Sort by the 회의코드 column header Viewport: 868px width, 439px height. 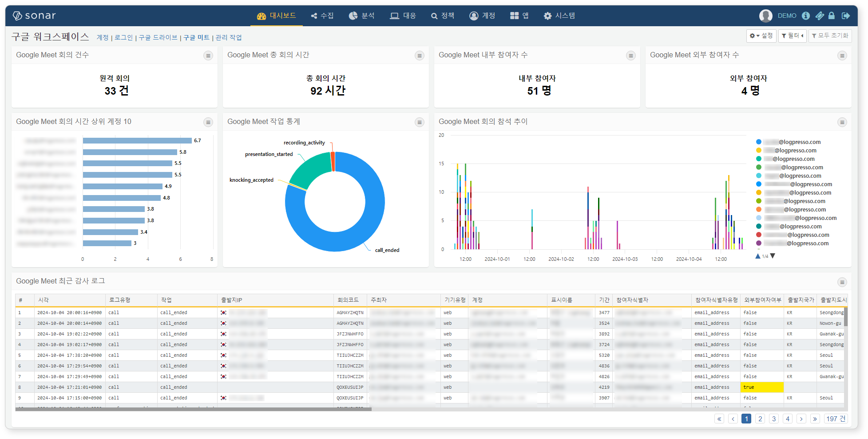point(350,300)
